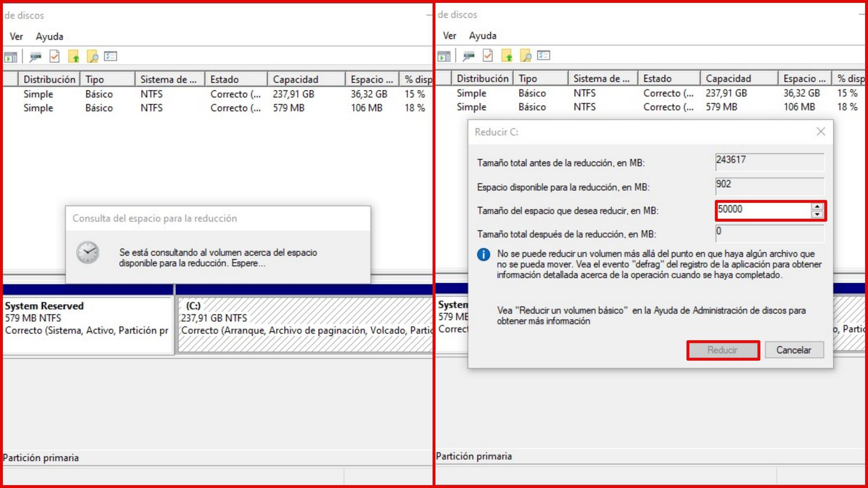Click the size after reduction field showing 0
This screenshot has width=868, height=488.
point(770,233)
